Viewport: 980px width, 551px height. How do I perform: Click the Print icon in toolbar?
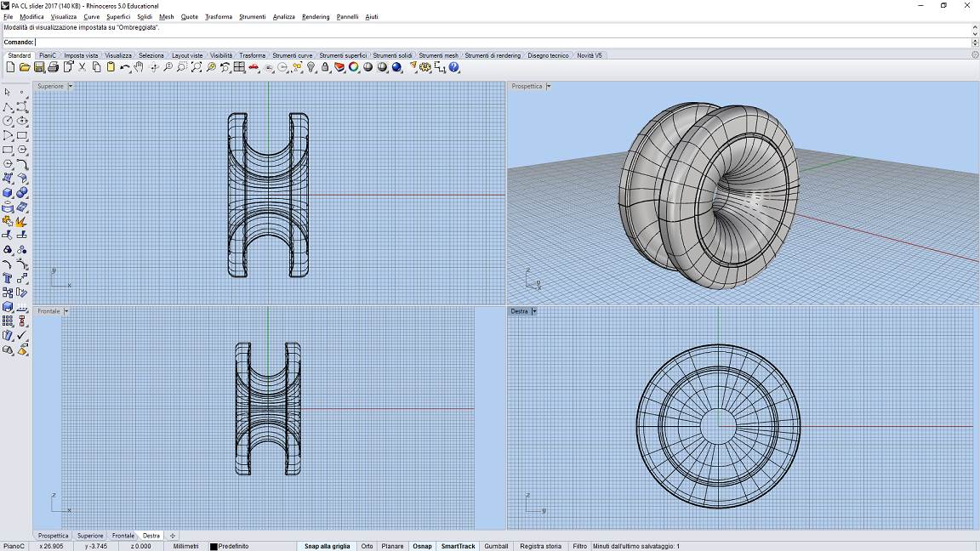[54, 67]
